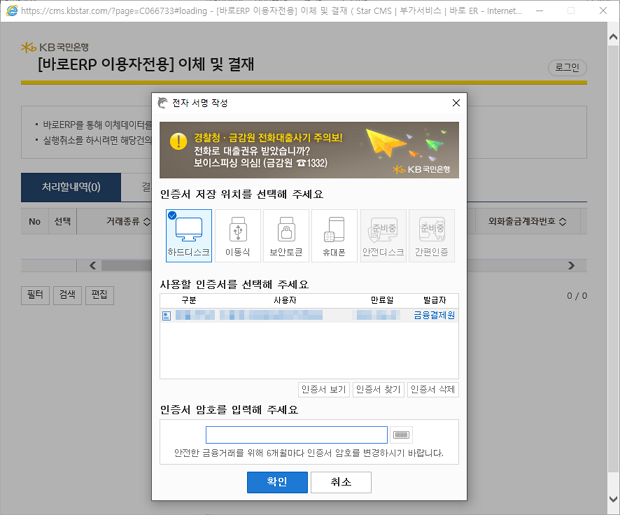Confirm with the 확인 button
This screenshot has width=620, height=515.
pyautogui.click(x=277, y=482)
